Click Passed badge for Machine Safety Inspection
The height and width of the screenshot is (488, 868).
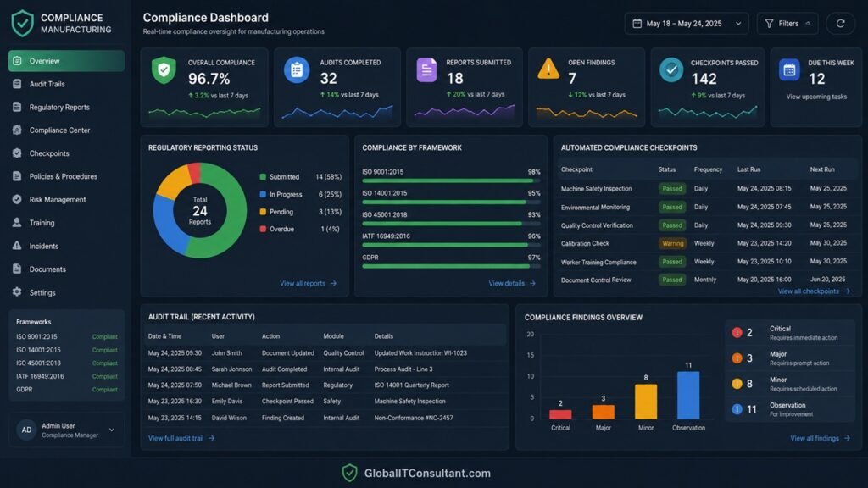tap(672, 189)
